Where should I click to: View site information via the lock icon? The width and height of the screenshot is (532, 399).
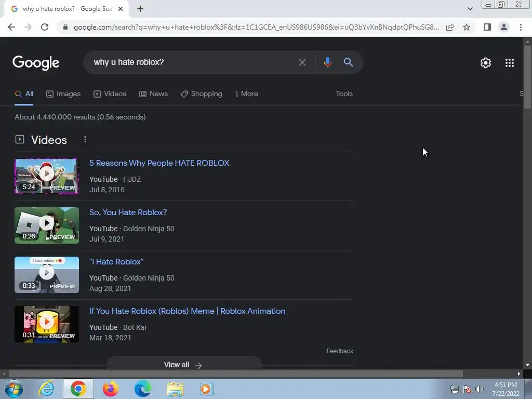tap(65, 27)
